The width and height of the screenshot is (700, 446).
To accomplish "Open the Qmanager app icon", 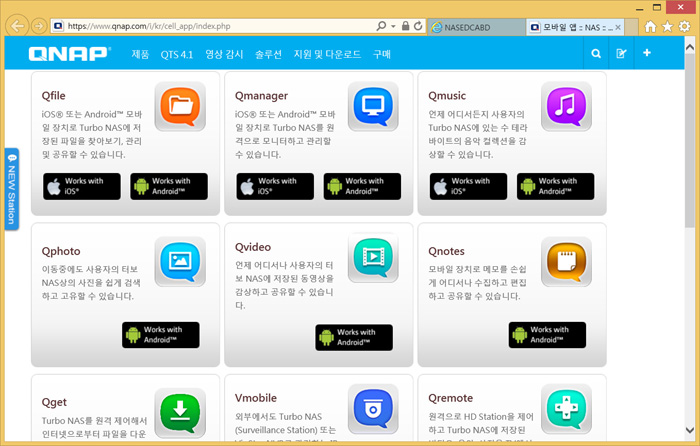I will pyautogui.click(x=373, y=106).
